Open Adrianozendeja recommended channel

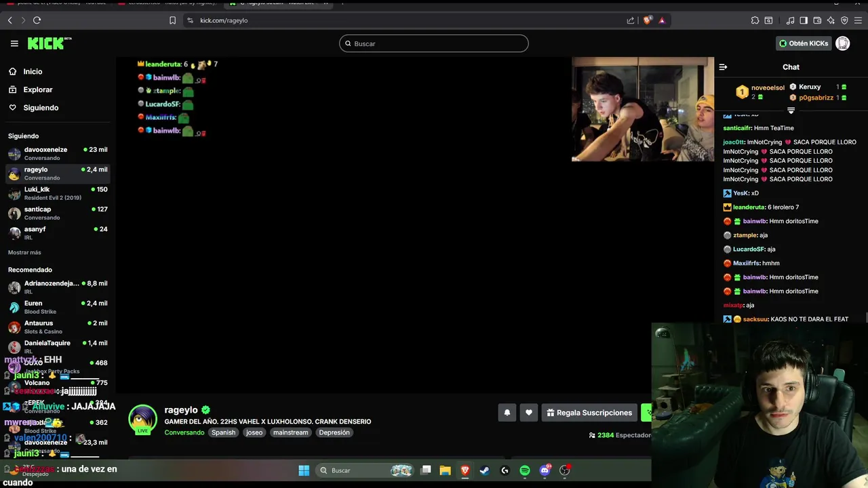(x=58, y=287)
